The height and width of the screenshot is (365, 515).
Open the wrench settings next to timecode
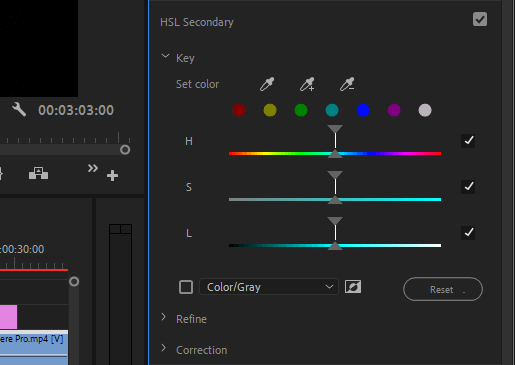click(19, 109)
